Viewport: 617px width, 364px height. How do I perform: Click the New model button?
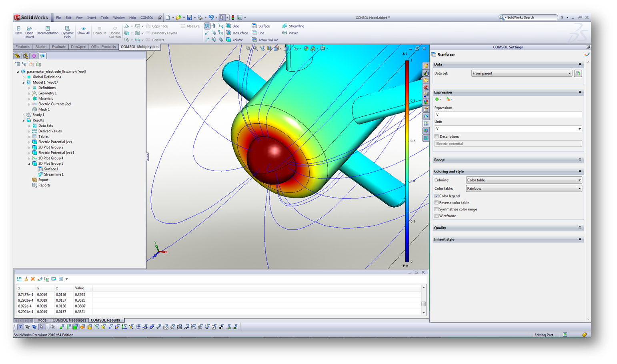tap(18, 31)
